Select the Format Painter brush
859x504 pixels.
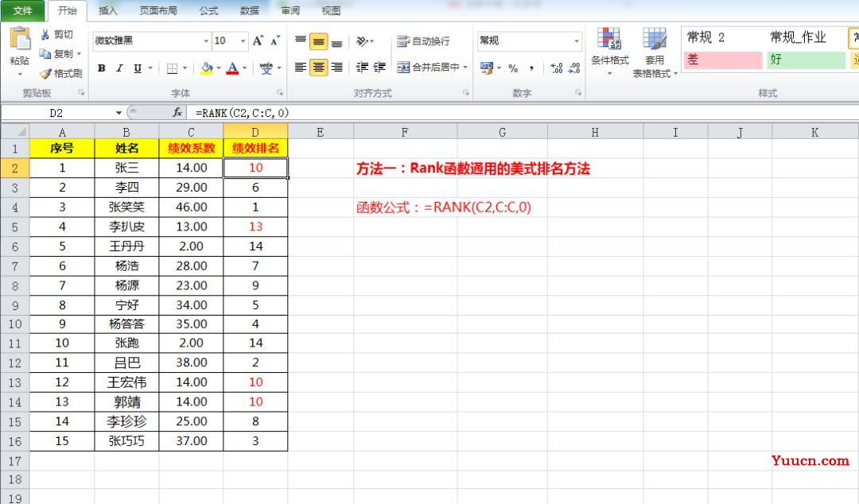coord(45,73)
